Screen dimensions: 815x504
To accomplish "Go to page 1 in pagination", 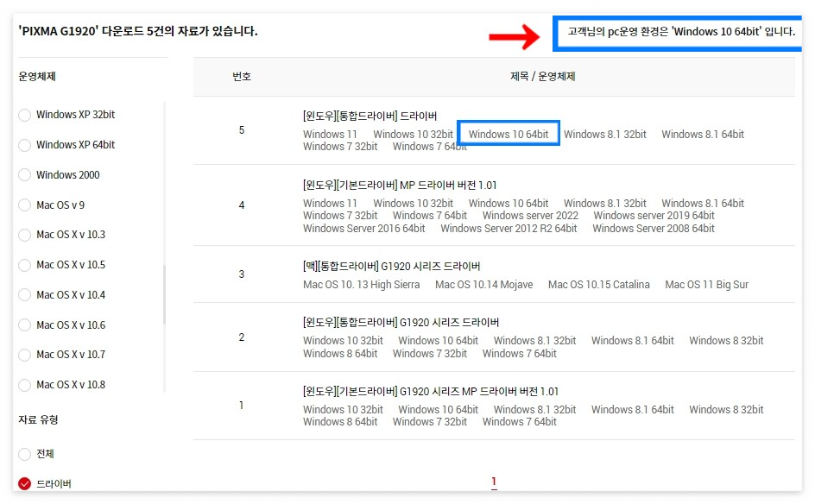I will pos(493,482).
